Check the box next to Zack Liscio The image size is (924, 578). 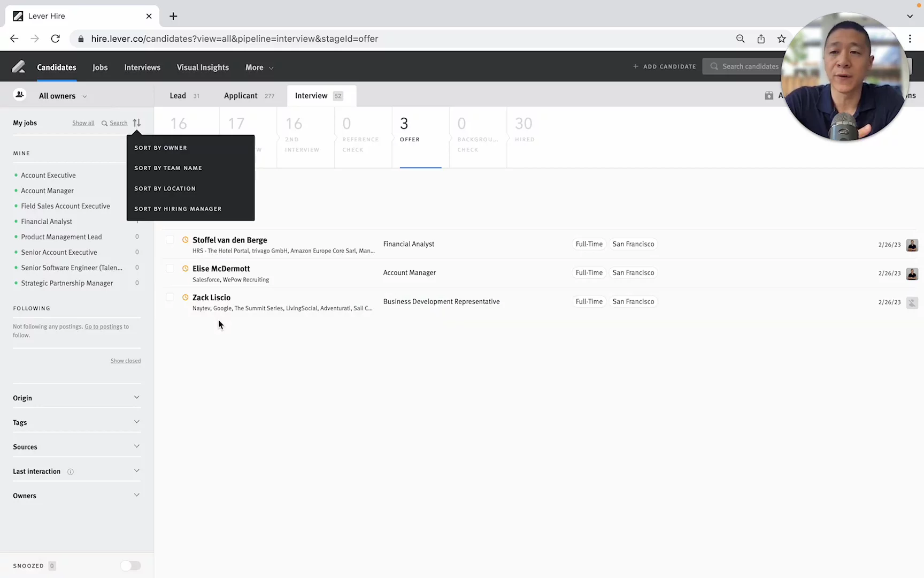[170, 298]
